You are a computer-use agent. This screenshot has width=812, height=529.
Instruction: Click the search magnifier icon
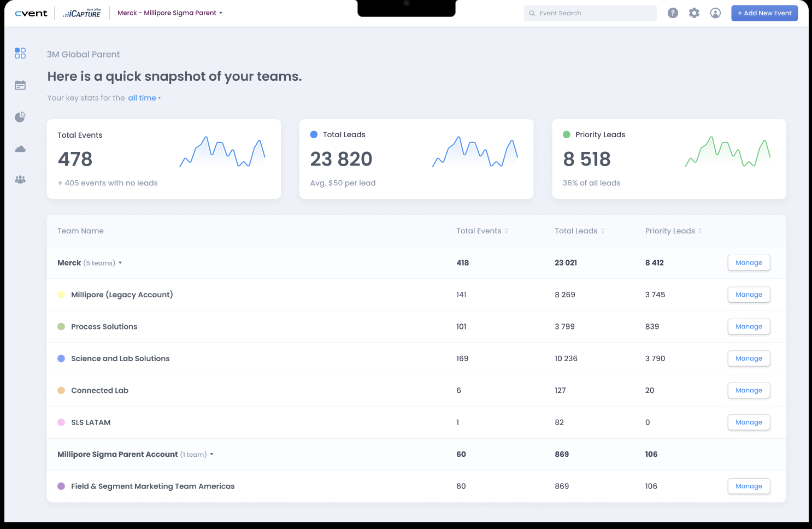pyautogui.click(x=532, y=13)
